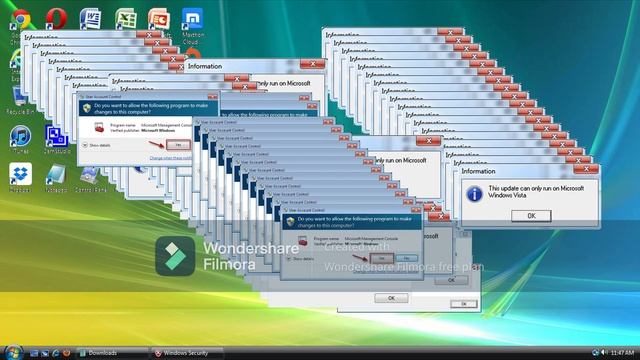The height and width of the screenshot is (360, 640).
Task: Launch the orange browser icon in Quick Launch
Action: 66,353
